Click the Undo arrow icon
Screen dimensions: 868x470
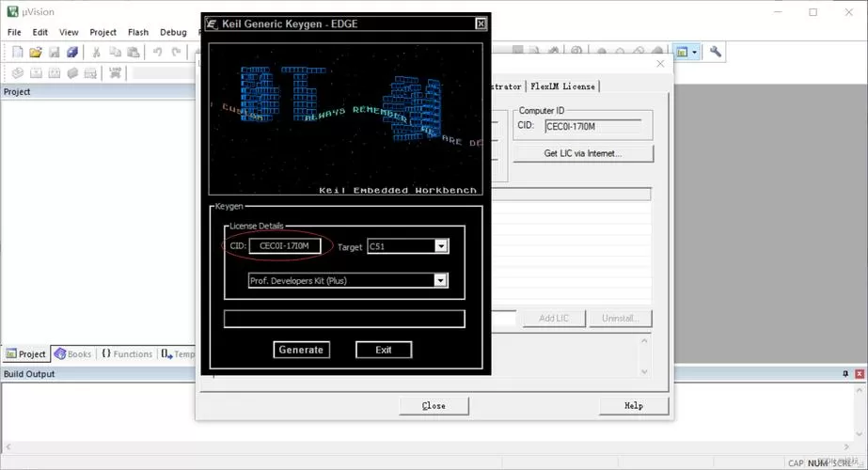(x=158, y=52)
